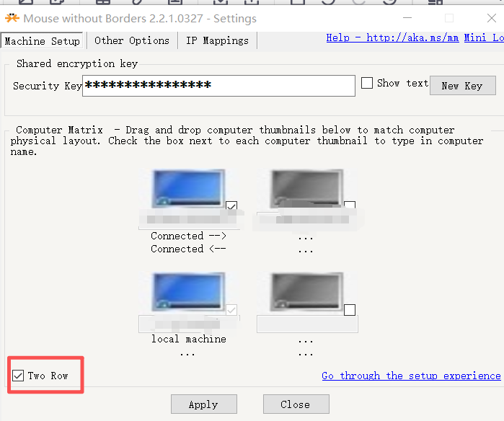Select the Connected computer thumbnail

(x=188, y=188)
